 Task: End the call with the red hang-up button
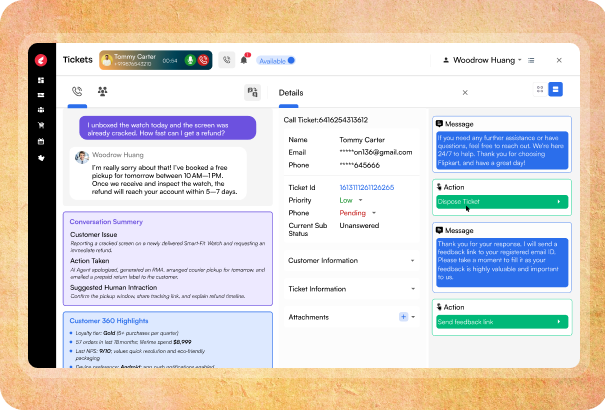click(x=203, y=60)
